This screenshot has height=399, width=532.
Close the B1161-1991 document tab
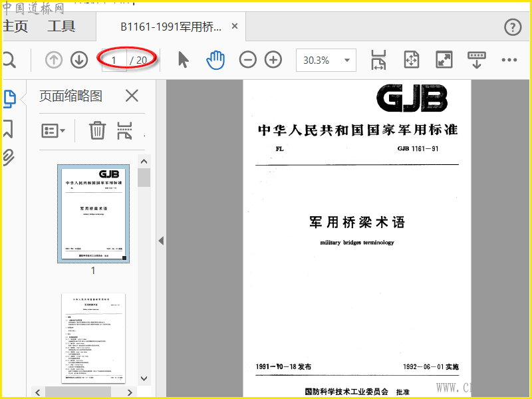click(235, 26)
